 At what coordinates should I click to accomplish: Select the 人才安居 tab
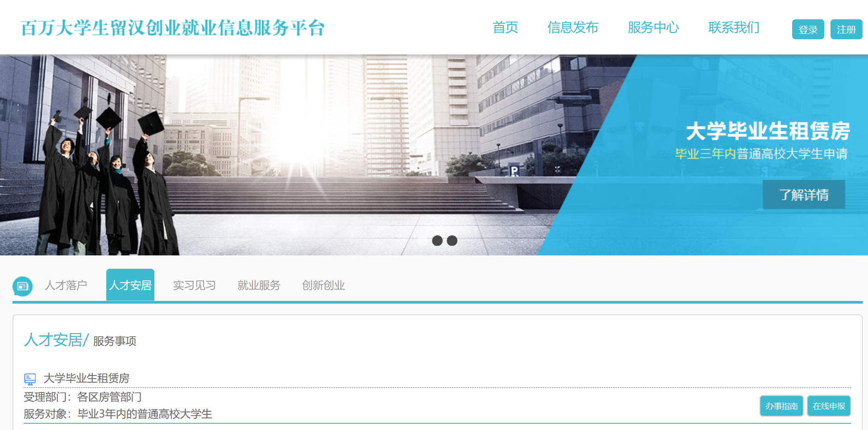(x=130, y=285)
